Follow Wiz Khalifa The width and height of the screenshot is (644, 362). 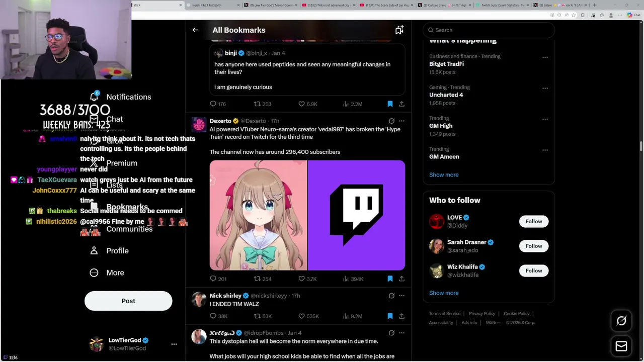pos(534,270)
